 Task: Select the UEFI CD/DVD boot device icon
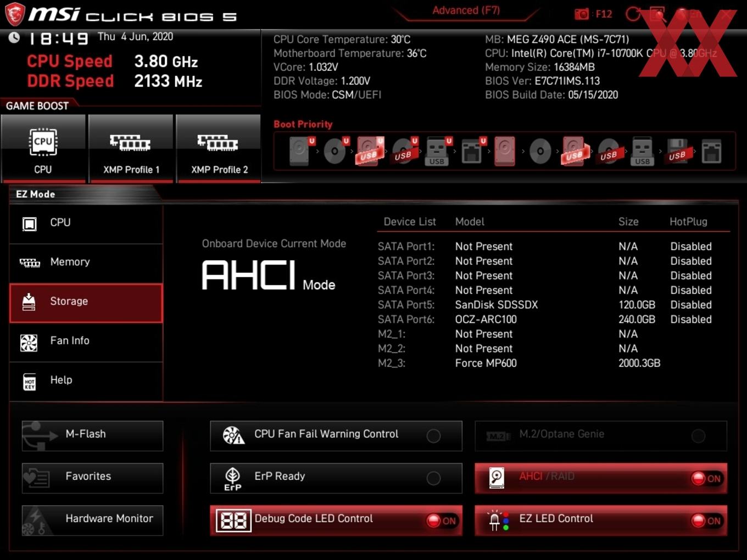pos(336,151)
